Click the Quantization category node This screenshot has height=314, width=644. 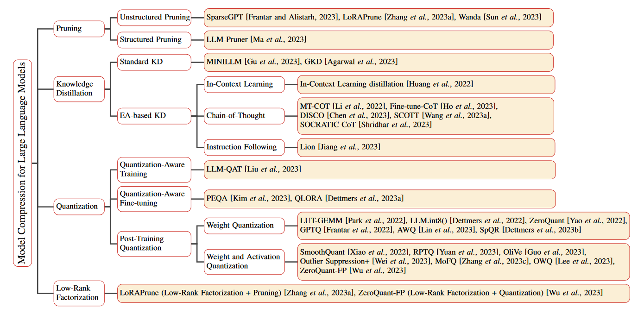(x=79, y=207)
